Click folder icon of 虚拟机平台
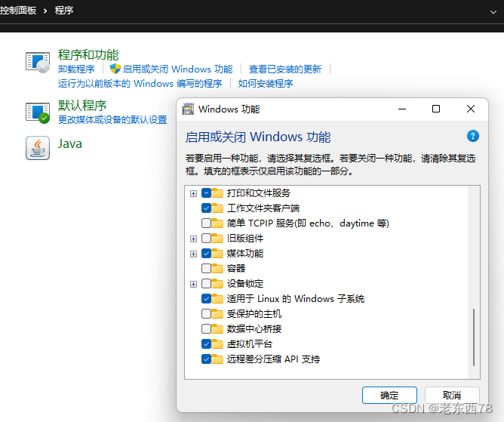This screenshot has width=504, height=422. pos(217,344)
